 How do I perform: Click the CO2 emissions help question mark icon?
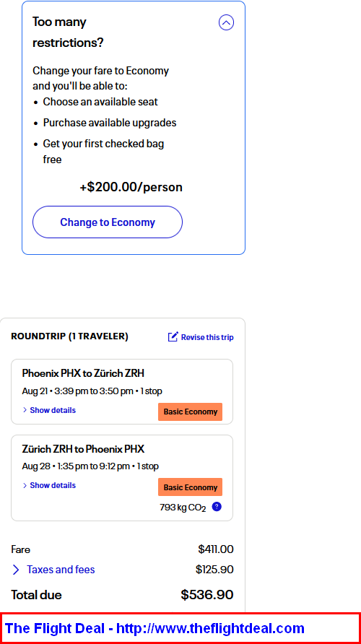(x=217, y=507)
